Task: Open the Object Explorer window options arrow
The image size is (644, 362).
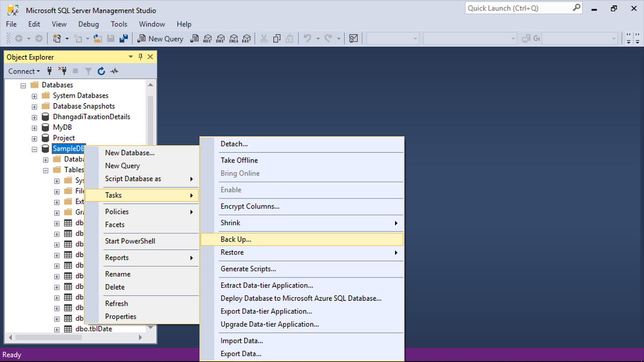Action: coord(130,56)
